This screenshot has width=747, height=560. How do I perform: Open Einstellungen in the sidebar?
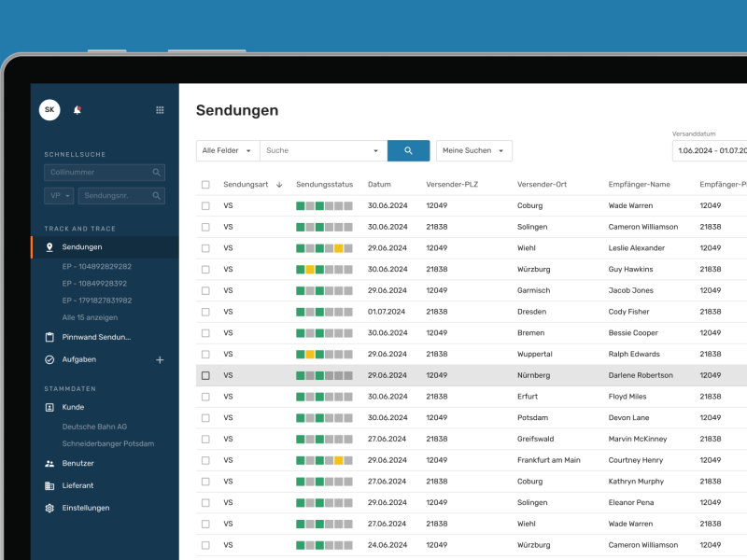click(86, 508)
